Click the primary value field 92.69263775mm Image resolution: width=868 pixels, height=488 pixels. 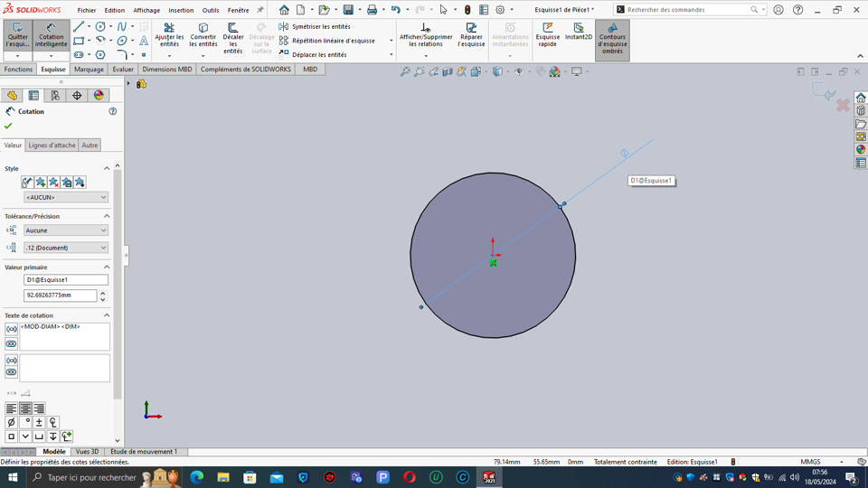pyautogui.click(x=60, y=296)
